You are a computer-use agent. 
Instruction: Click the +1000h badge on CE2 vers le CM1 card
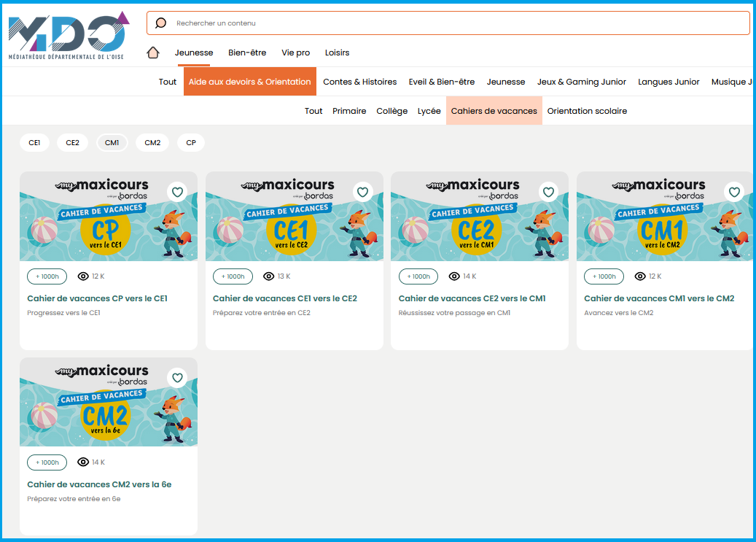click(x=418, y=276)
